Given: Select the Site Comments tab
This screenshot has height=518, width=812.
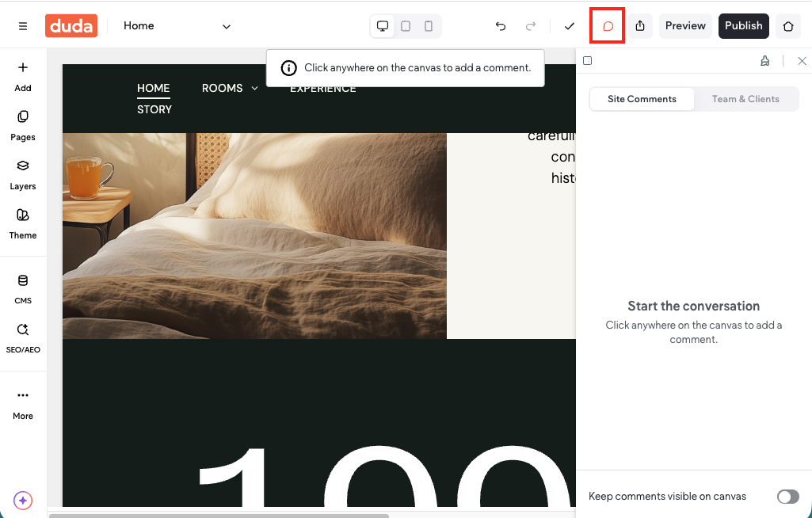Looking at the screenshot, I should tap(642, 99).
